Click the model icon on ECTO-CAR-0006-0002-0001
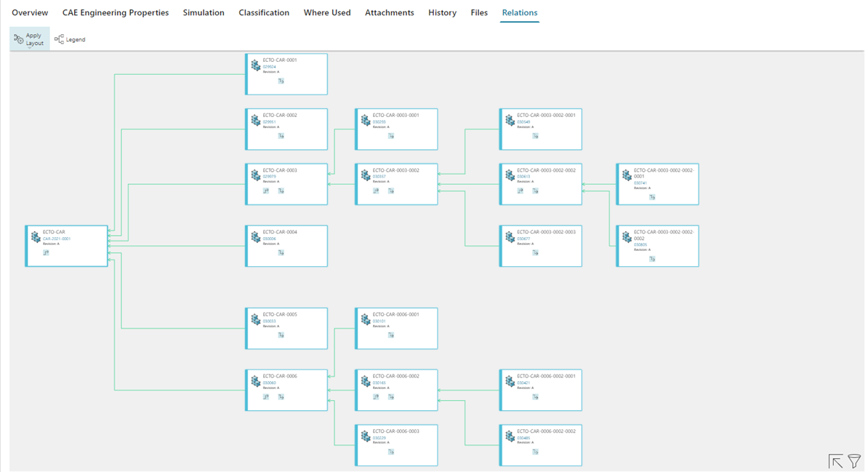868x472 pixels. point(510,381)
